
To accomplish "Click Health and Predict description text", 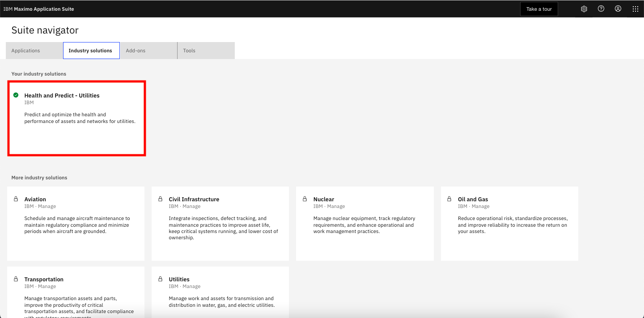I will click(80, 118).
